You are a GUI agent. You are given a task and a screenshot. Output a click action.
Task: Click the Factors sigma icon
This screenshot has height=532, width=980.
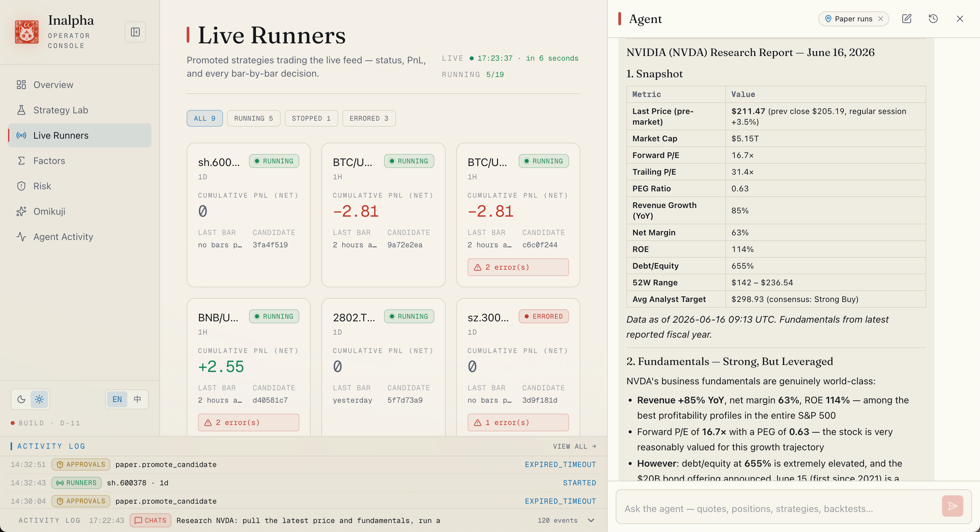point(21,161)
